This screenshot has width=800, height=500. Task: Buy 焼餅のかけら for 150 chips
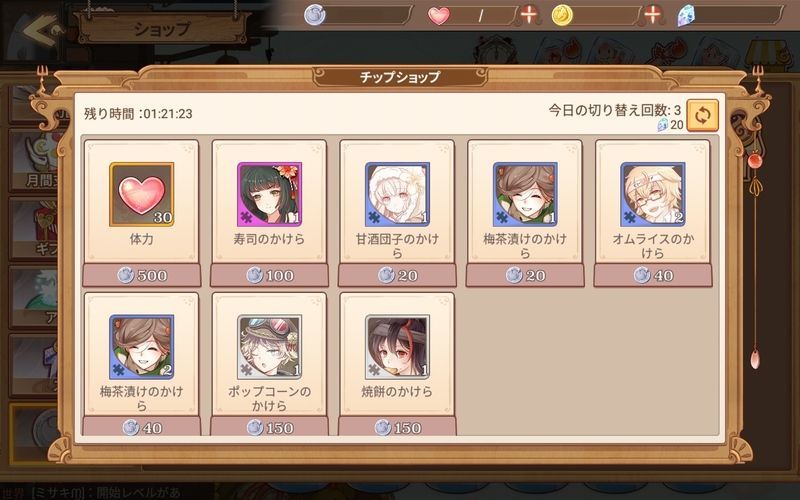397,427
